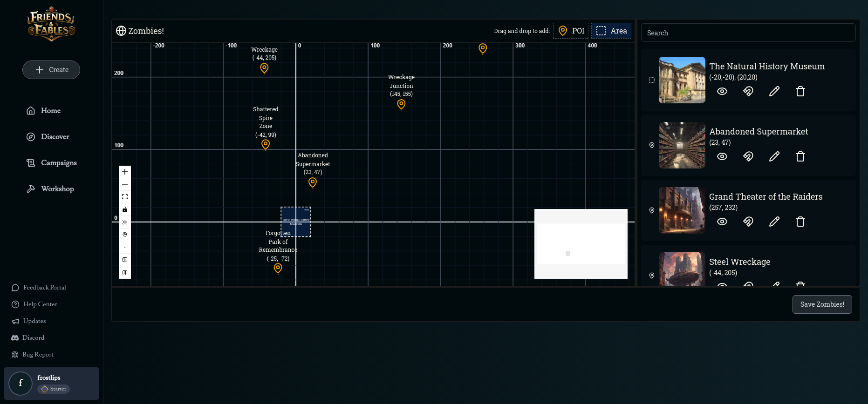This screenshot has width=868, height=404.
Task: Zoom out of the map
Action: pos(125,184)
